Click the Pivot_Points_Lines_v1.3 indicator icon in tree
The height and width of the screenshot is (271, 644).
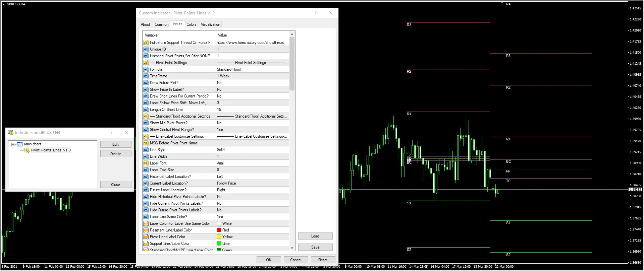[x=27, y=150]
